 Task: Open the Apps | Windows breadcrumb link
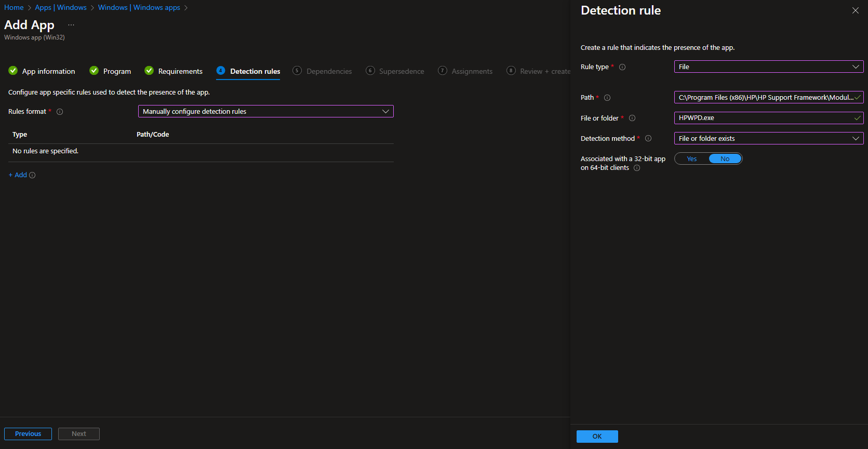pos(61,7)
